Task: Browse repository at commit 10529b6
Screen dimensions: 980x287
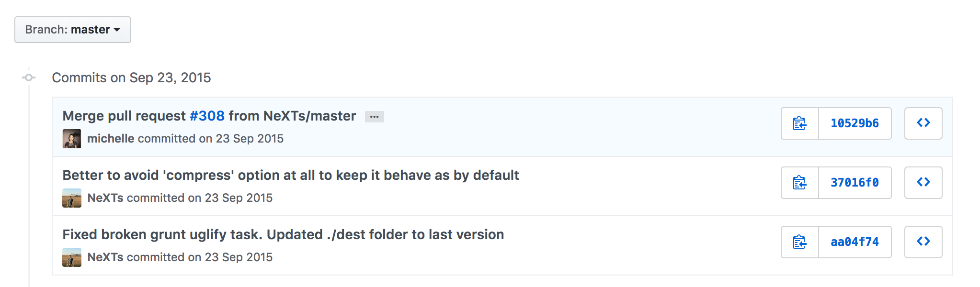Action: 923,123
